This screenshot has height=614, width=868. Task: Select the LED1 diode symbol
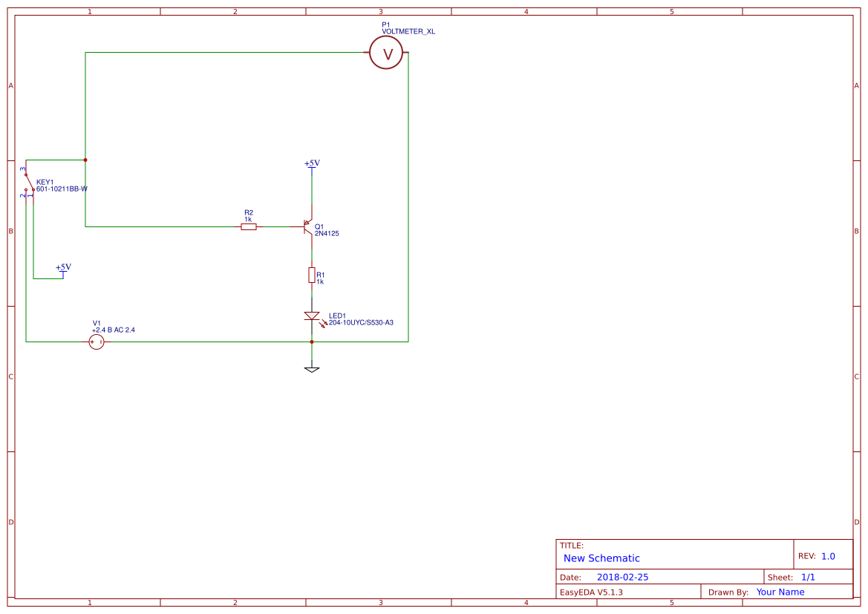(311, 316)
